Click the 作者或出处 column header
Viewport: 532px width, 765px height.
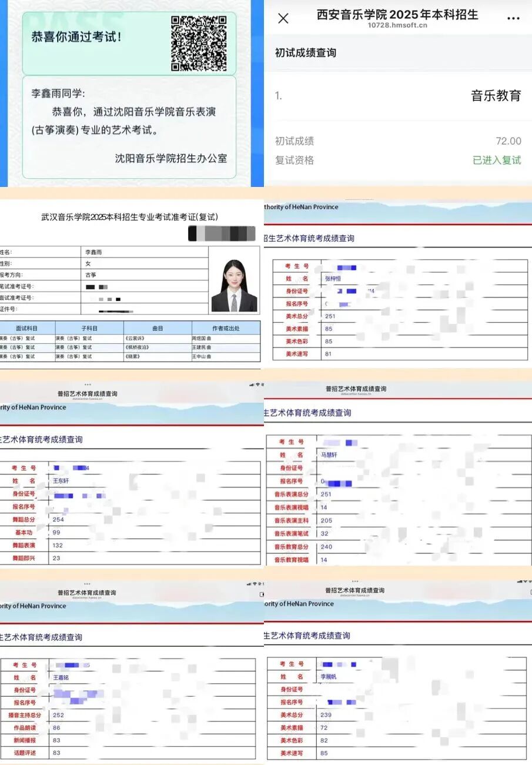click(x=225, y=328)
